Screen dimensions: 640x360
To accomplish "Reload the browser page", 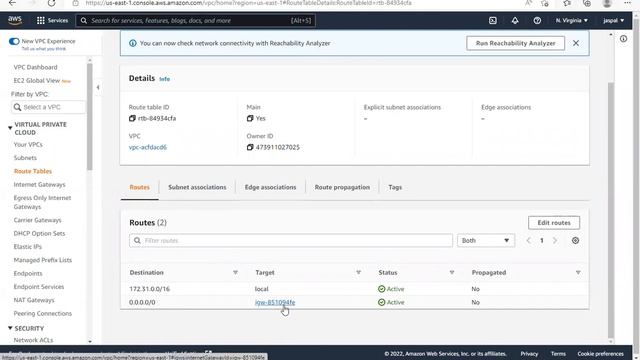I will pos(51,3).
